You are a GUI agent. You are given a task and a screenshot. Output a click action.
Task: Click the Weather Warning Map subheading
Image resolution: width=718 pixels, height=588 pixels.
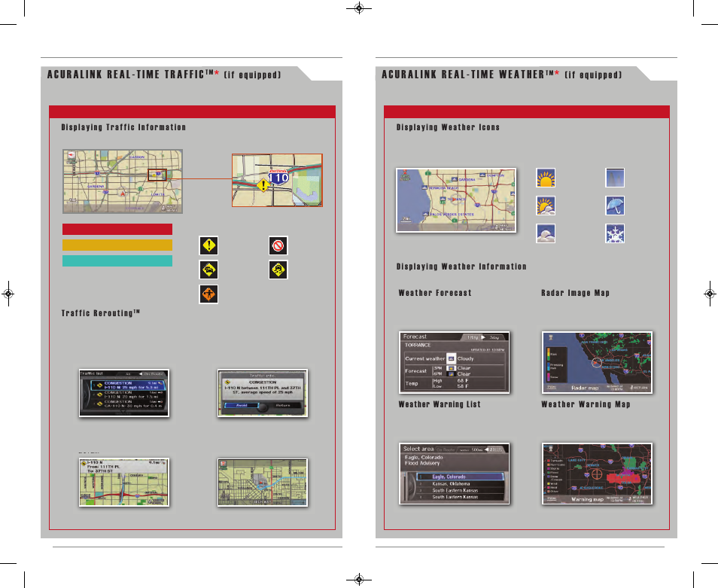586,404
